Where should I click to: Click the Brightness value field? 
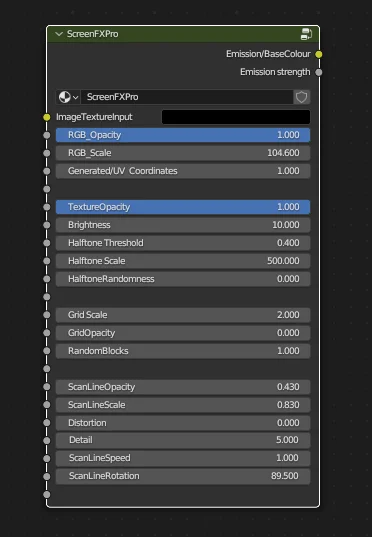pos(183,225)
